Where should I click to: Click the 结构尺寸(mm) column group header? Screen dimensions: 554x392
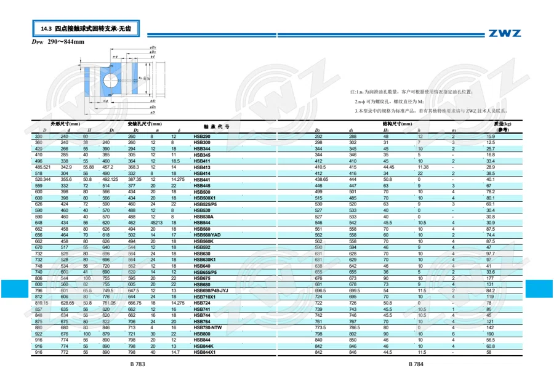397,124
